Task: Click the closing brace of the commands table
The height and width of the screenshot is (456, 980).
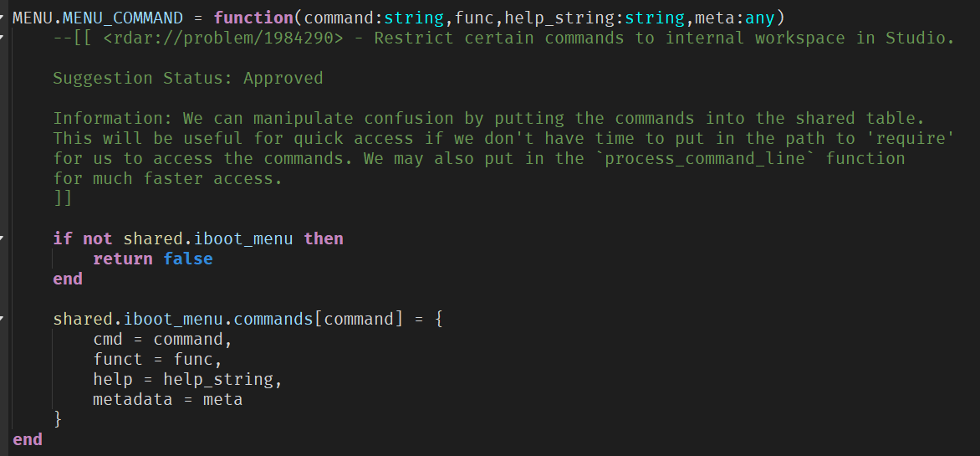Action: pyautogui.click(x=58, y=419)
